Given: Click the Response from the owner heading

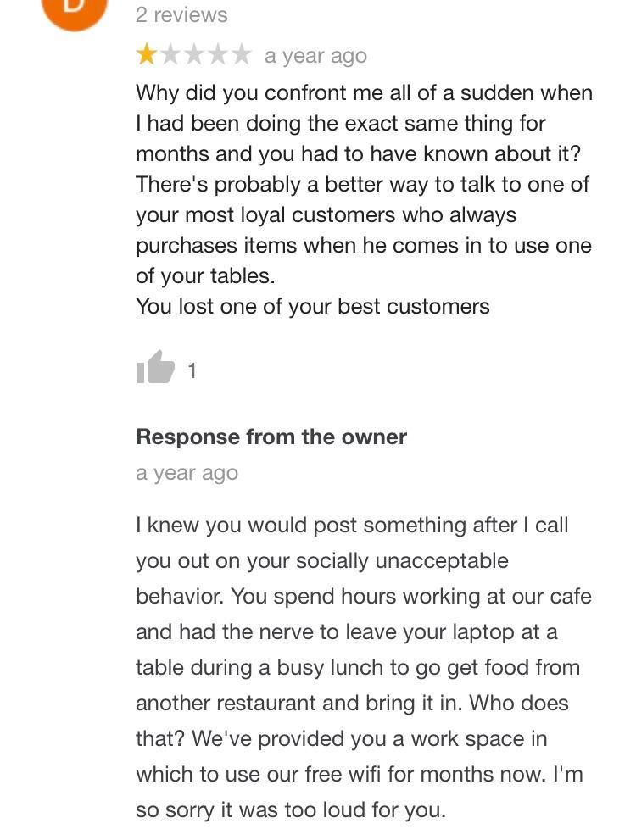Looking at the screenshot, I should (x=271, y=437).
